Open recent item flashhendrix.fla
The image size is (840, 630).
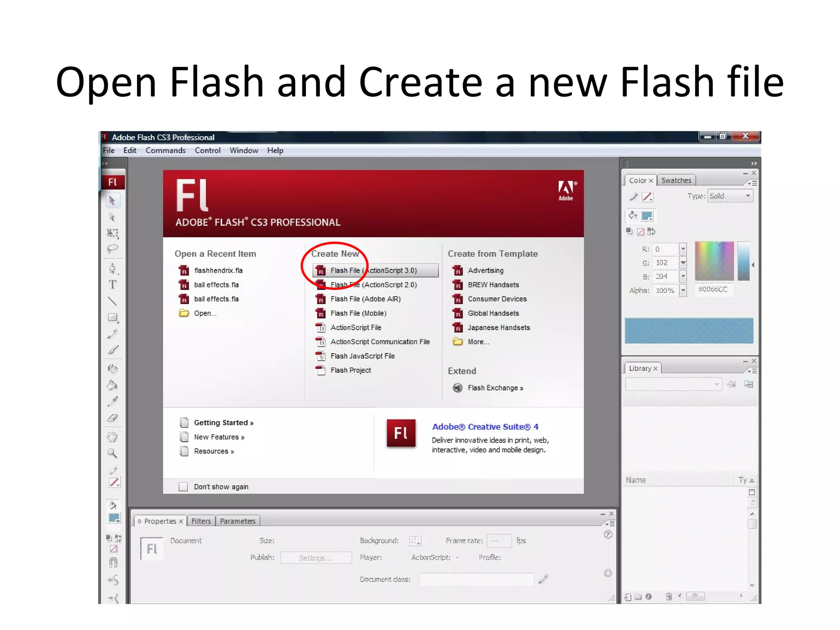point(218,270)
